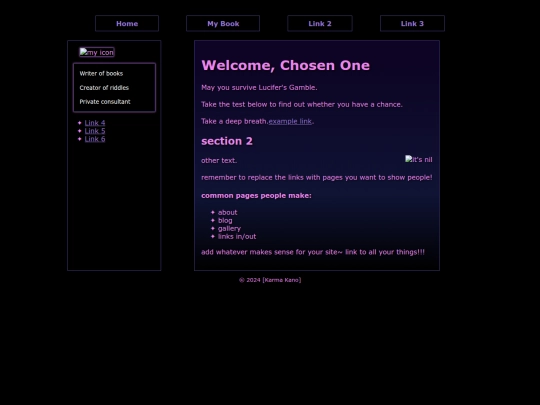Viewport: 540px width, 405px height.
Task: Click the 'it's nil' broken image
Action: pyautogui.click(x=418, y=159)
